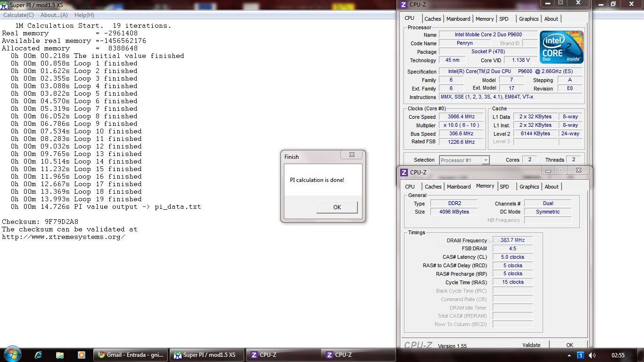This screenshot has height=362, width=644.
Task: Open Mainboard tab in lower CPU-Z window
Action: pyautogui.click(x=459, y=187)
